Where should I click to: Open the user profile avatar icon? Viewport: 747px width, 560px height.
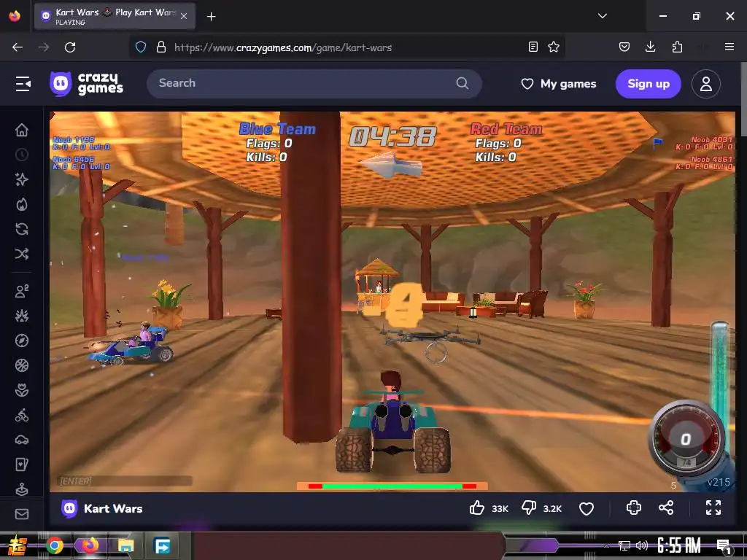[705, 84]
